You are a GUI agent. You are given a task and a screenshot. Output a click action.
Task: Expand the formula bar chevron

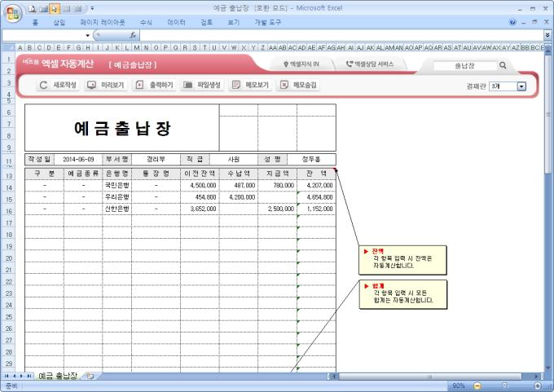click(547, 35)
